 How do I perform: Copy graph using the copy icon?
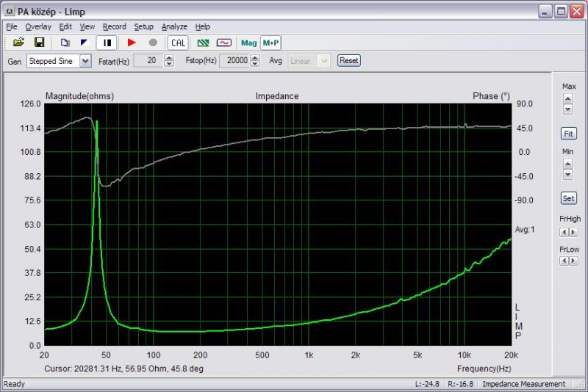tap(65, 43)
